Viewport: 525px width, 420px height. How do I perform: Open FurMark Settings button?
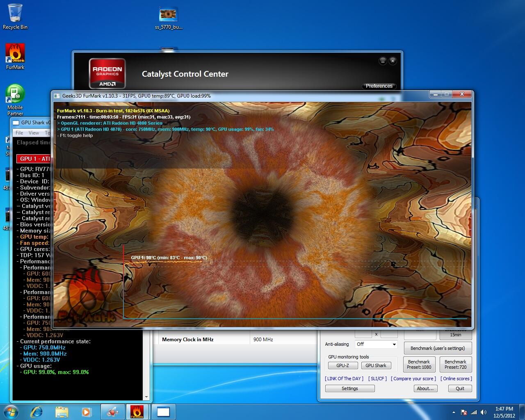[350, 388]
